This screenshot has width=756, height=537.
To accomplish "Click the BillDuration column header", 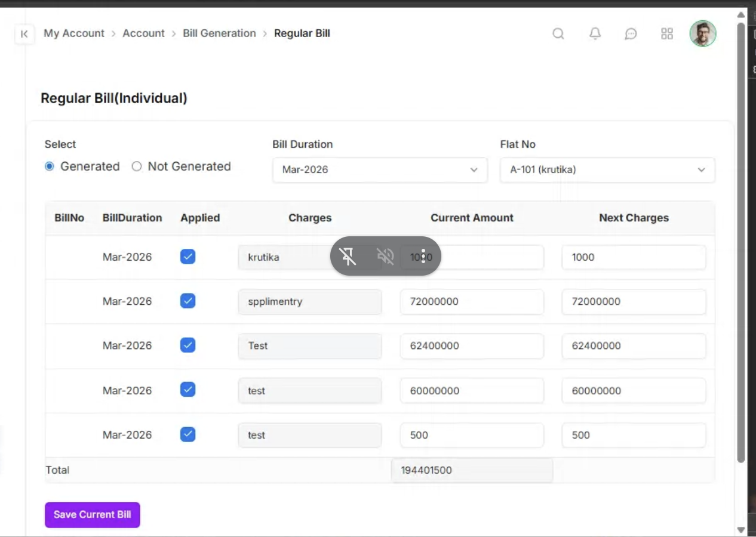I will pyautogui.click(x=133, y=218).
